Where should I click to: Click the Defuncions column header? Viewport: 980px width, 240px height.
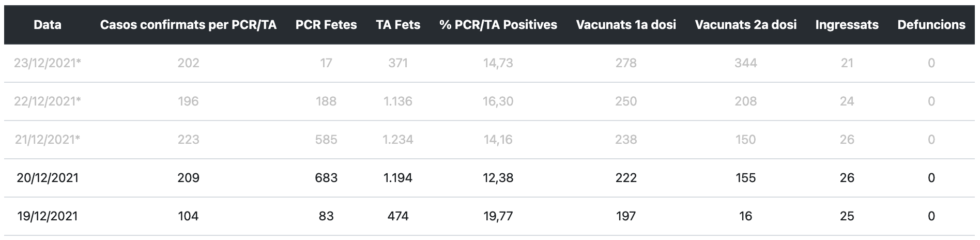(931, 25)
